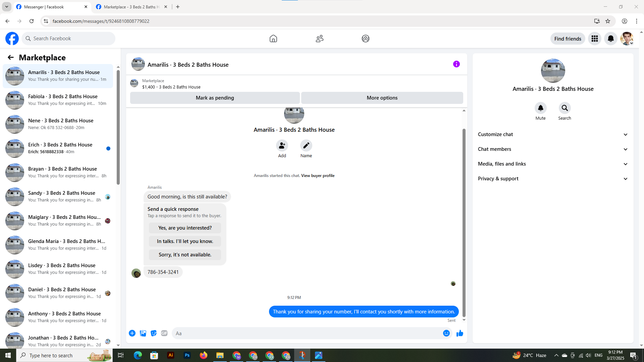Viewport: 644px width, 362px height.
Task: Click More options button
Action: [x=382, y=98]
